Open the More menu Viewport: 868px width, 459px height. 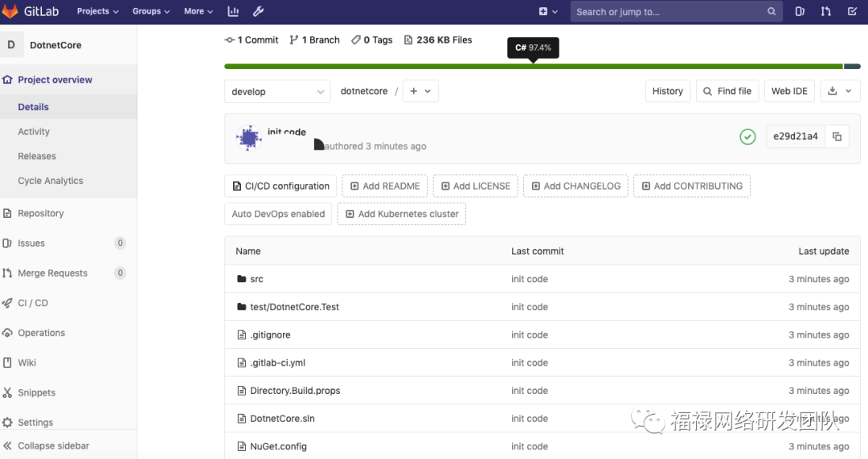(199, 11)
